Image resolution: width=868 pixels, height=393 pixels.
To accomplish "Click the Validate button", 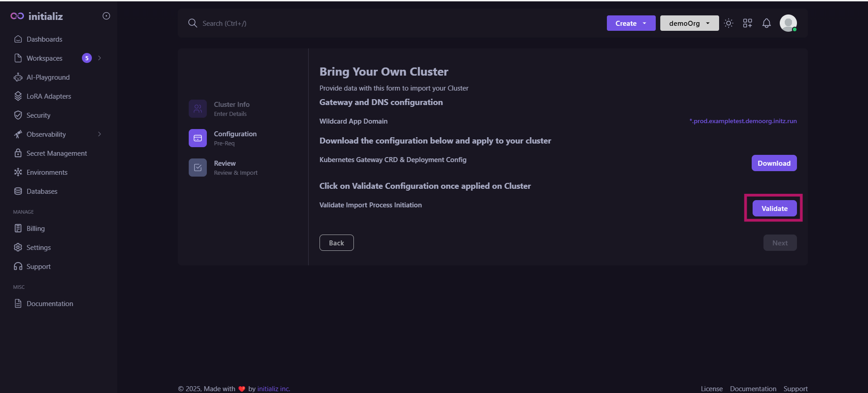I will pos(775,208).
